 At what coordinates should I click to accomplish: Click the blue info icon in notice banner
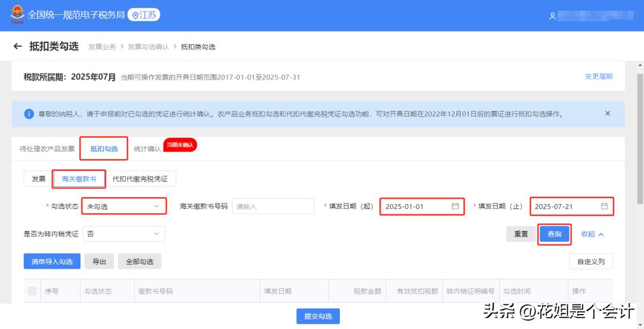pos(29,114)
